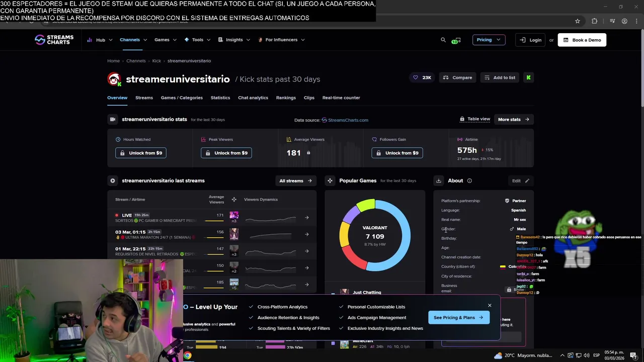
Task: Open the LIVE stream row arrow
Action: (307, 218)
